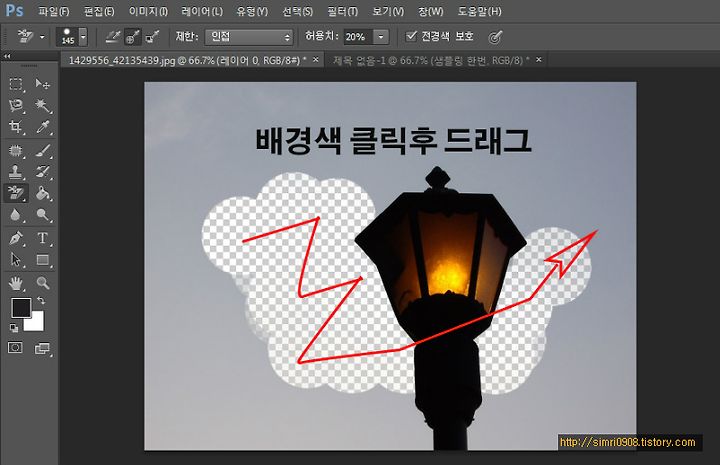Select the Brush tool
The height and width of the screenshot is (465, 720).
coord(43,151)
